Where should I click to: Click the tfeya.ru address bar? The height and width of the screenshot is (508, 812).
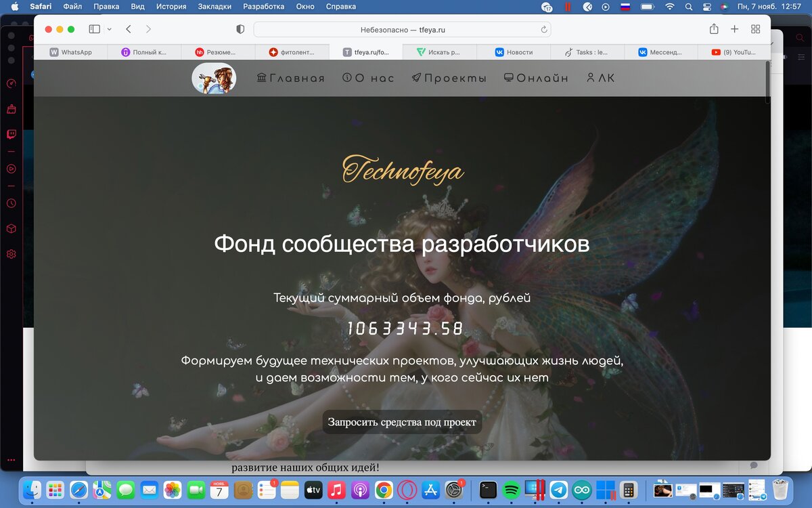click(x=403, y=30)
